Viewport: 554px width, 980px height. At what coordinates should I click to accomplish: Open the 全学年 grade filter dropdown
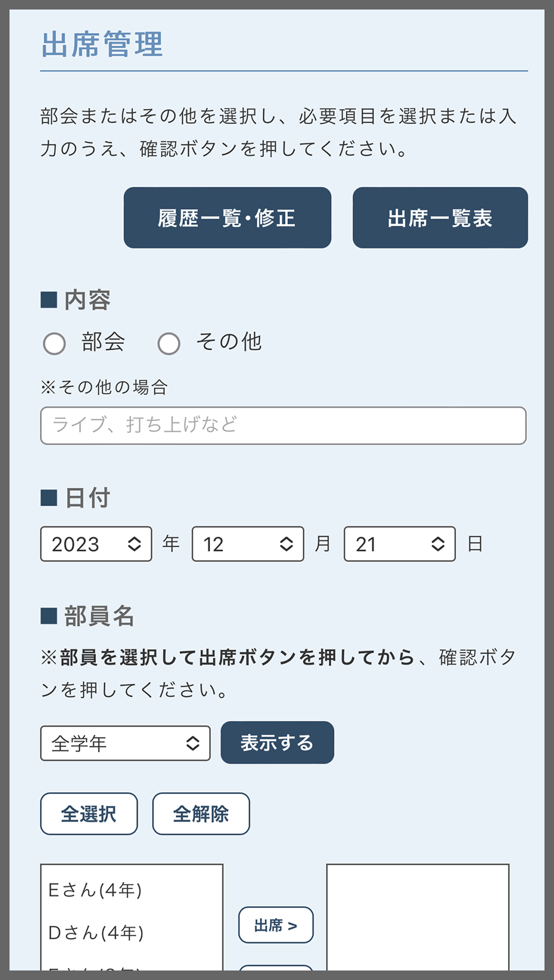pos(125,743)
